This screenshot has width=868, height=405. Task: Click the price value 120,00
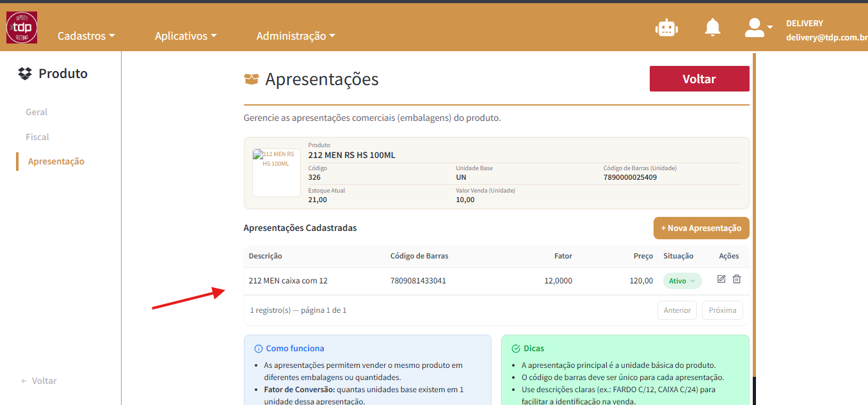click(641, 281)
